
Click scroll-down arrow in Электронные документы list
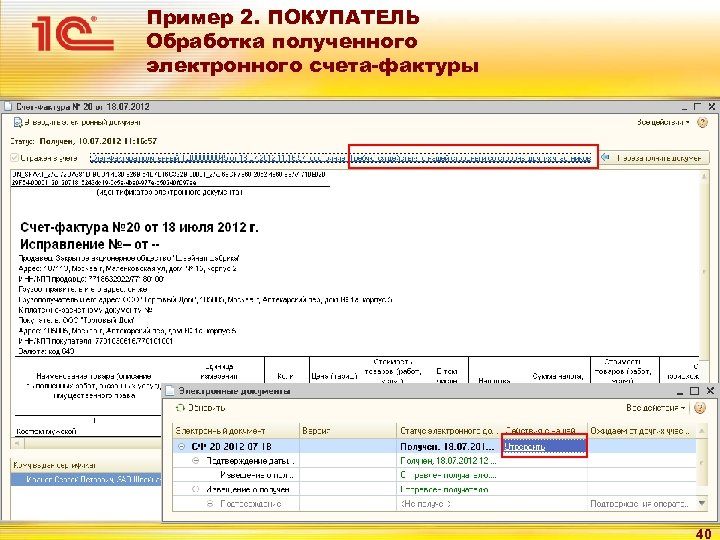[x=702, y=503]
